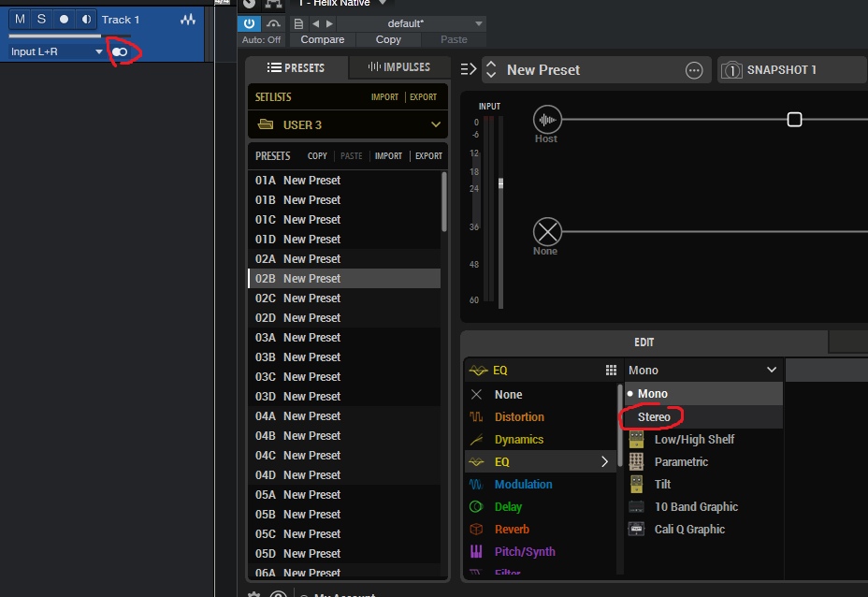This screenshot has height=597, width=868.
Task: Choose the 10 Band Graphic EQ
Action: click(703, 507)
